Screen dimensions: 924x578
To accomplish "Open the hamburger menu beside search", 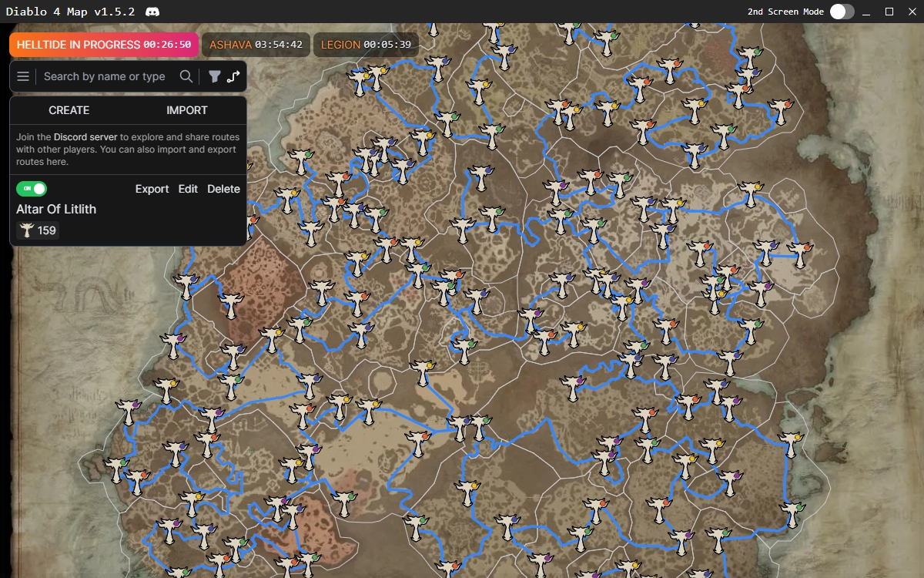I will click(x=23, y=76).
